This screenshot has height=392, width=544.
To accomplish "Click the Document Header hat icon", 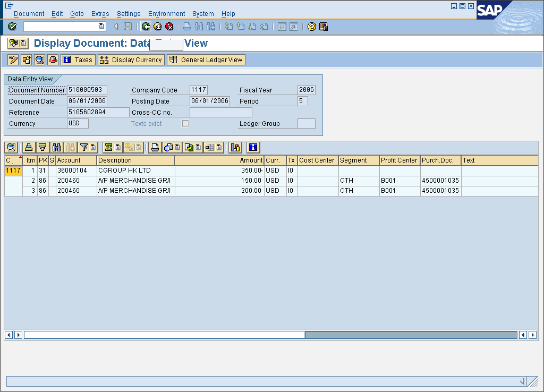I will (53, 59).
